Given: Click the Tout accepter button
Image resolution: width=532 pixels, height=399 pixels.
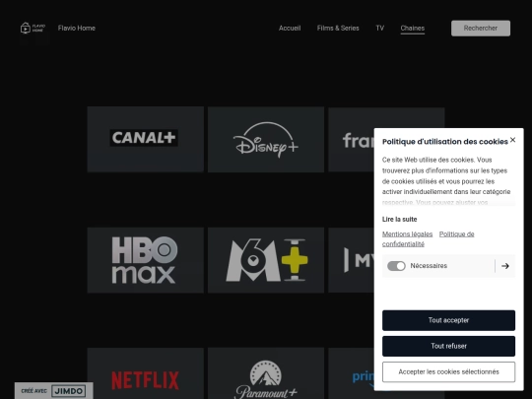Looking at the screenshot, I should (448, 320).
